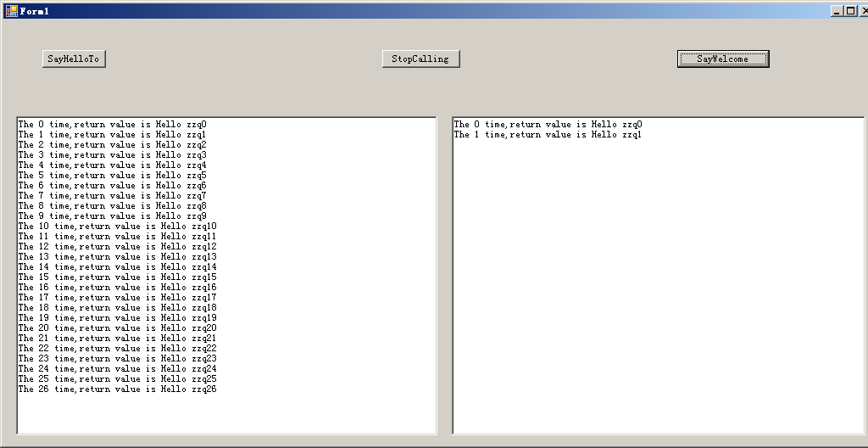
Task: Click the line ending 'Hello zzq11'
Action: [x=117, y=236]
